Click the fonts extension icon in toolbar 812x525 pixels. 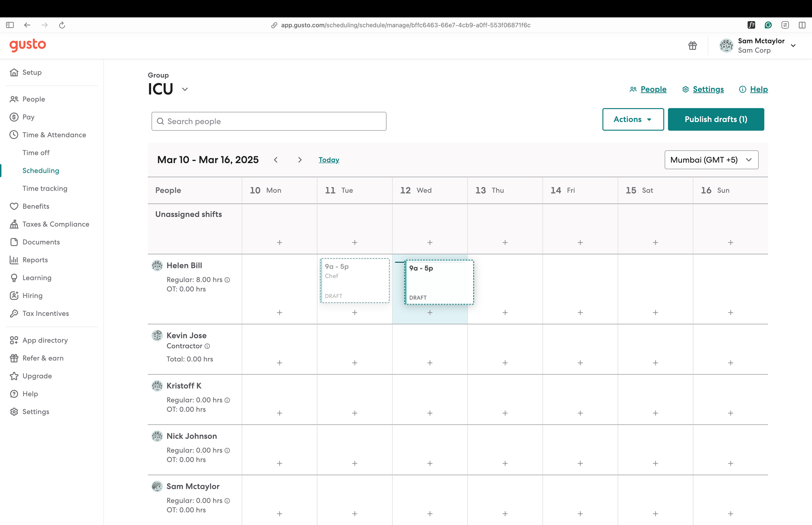751,25
